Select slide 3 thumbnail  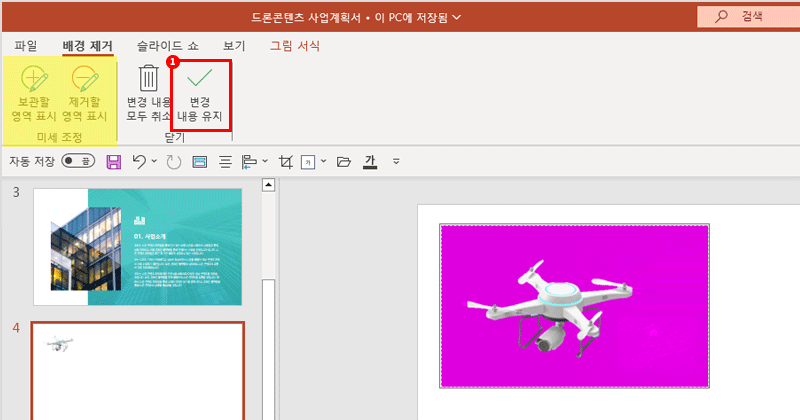click(x=138, y=246)
